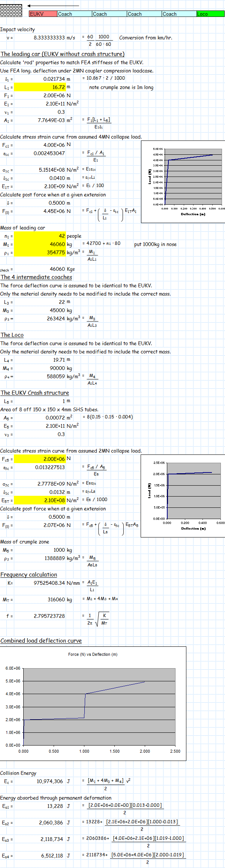Click the 'Collision Energy' label
The image size is (225, 868).
pos(18,773)
